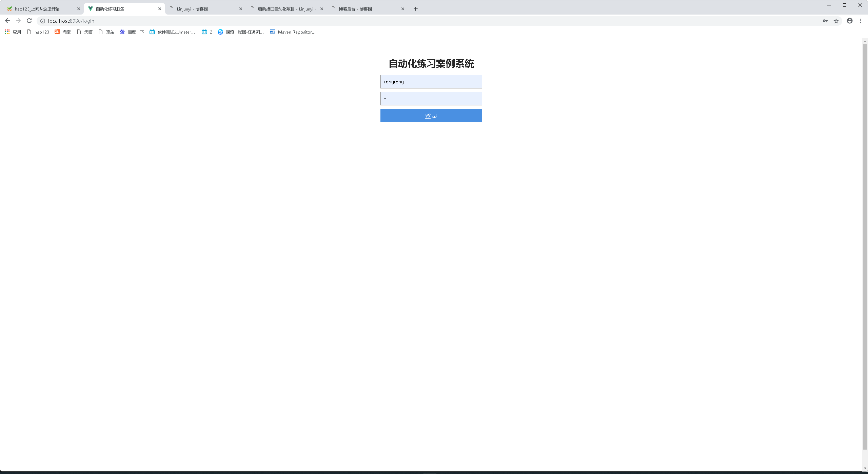The image size is (868, 474).
Task: Open the 百度一下 bookmark
Action: [132, 32]
